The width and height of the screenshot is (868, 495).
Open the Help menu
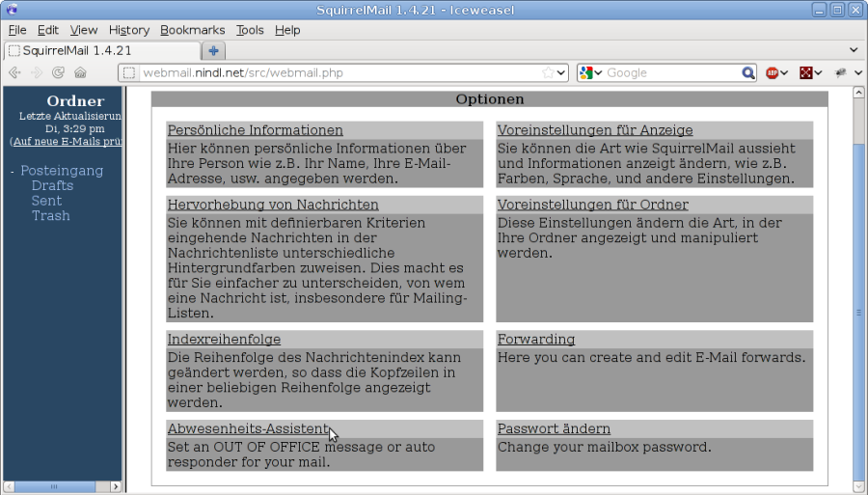click(287, 30)
